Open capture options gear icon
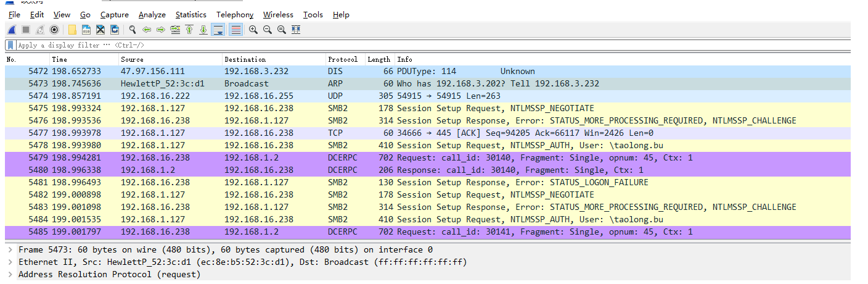The width and height of the screenshot is (868, 284). [x=54, y=30]
